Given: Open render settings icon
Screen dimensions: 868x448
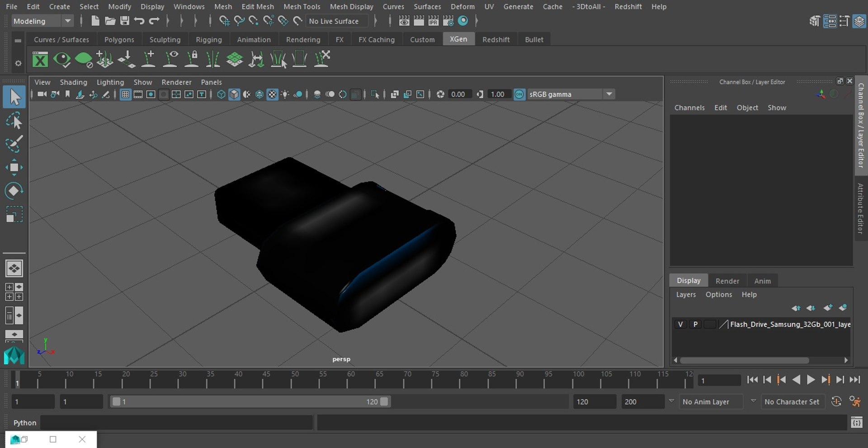Looking at the screenshot, I should (448, 21).
